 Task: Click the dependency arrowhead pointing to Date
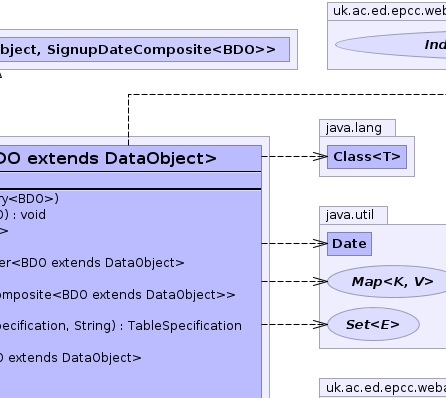pyautogui.click(x=321, y=244)
